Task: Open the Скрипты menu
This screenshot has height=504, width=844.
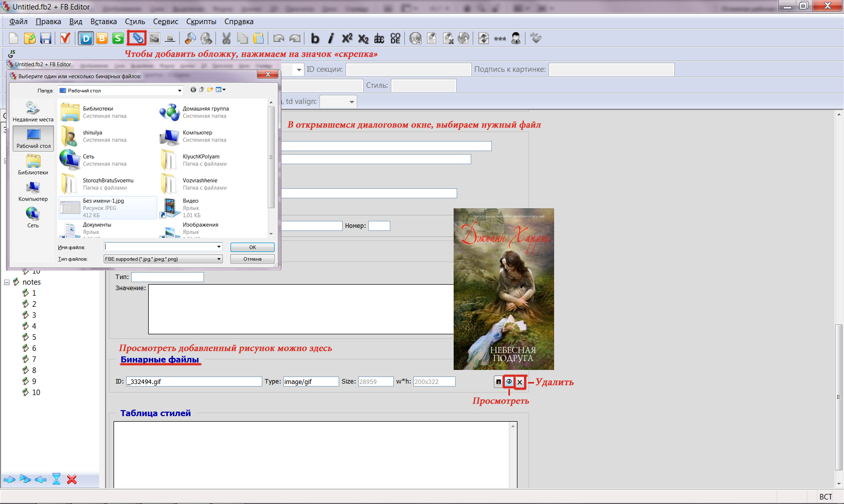Action: point(201,22)
